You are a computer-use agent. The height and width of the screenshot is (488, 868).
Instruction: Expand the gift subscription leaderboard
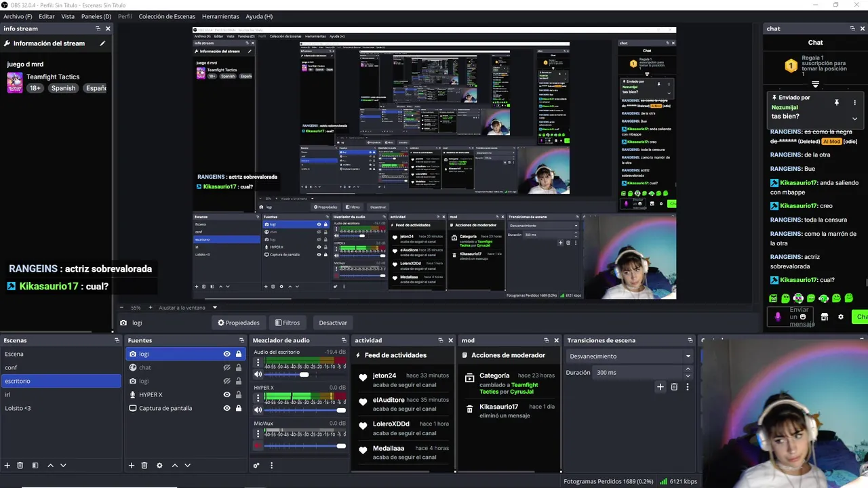point(815,85)
